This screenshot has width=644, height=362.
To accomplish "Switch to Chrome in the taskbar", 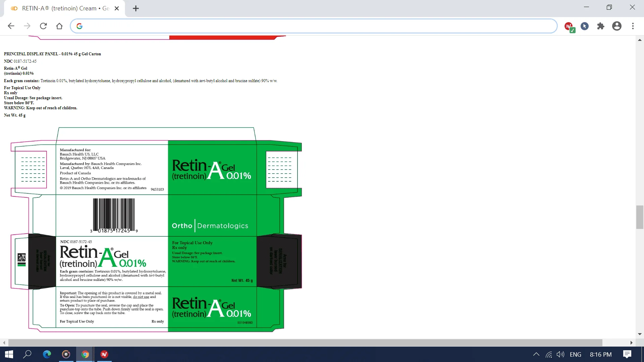I will (85, 354).
